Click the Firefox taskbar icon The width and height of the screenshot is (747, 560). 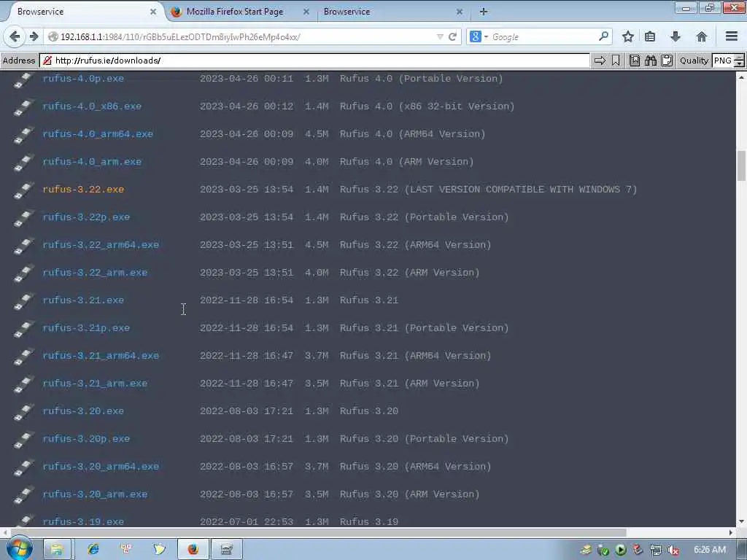tap(193, 549)
